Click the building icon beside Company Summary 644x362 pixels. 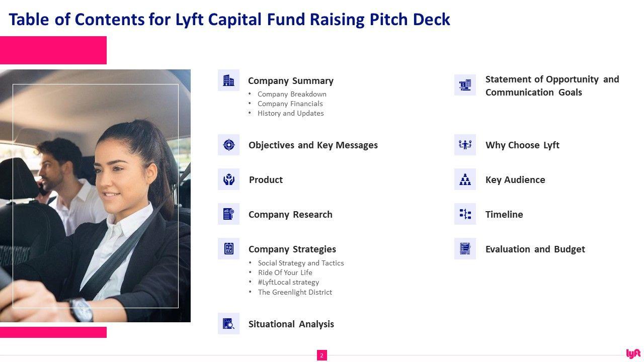click(228, 80)
